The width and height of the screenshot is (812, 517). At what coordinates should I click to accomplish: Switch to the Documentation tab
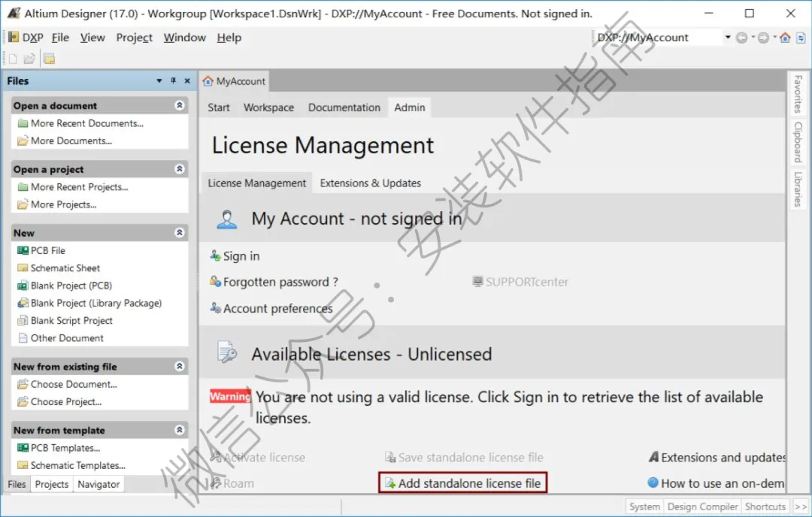click(x=344, y=107)
